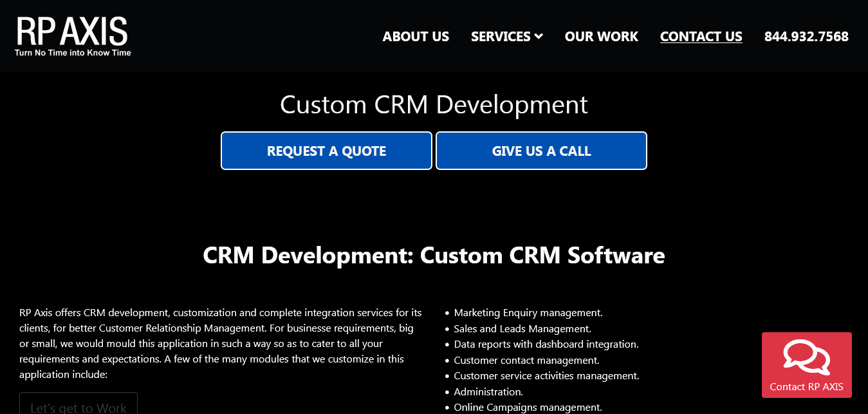Click the Turn No Time into Know Time tagline
868x414 pixels.
tap(73, 53)
